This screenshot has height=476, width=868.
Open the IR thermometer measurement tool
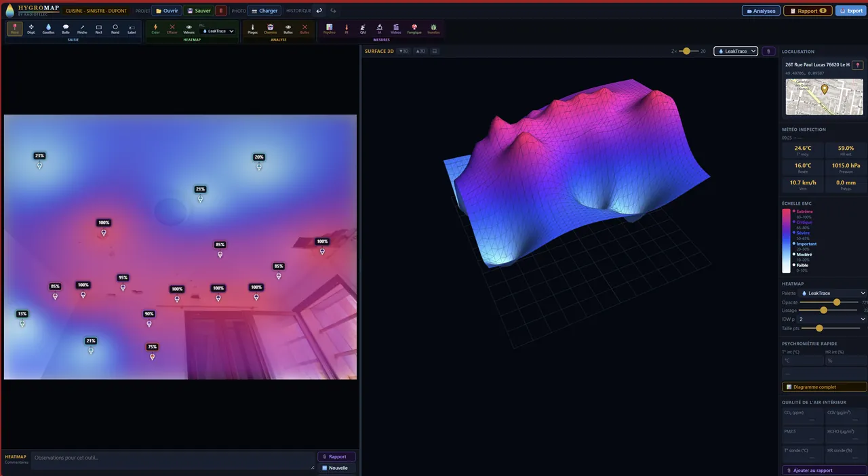coord(347,28)
